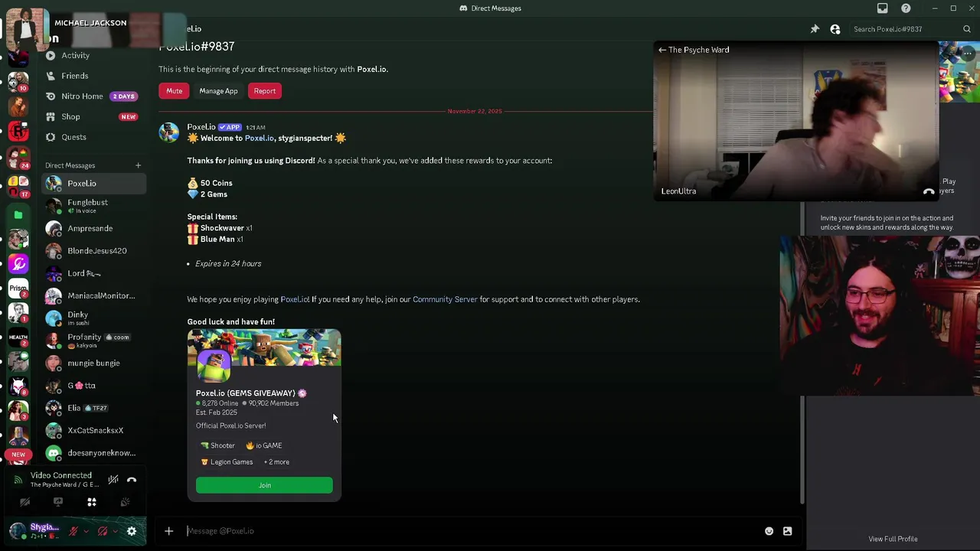Toggle camera on in voice panel
The height and width of the screenshot is (551, 980).
pyautogui.click(x=24, y=502)
